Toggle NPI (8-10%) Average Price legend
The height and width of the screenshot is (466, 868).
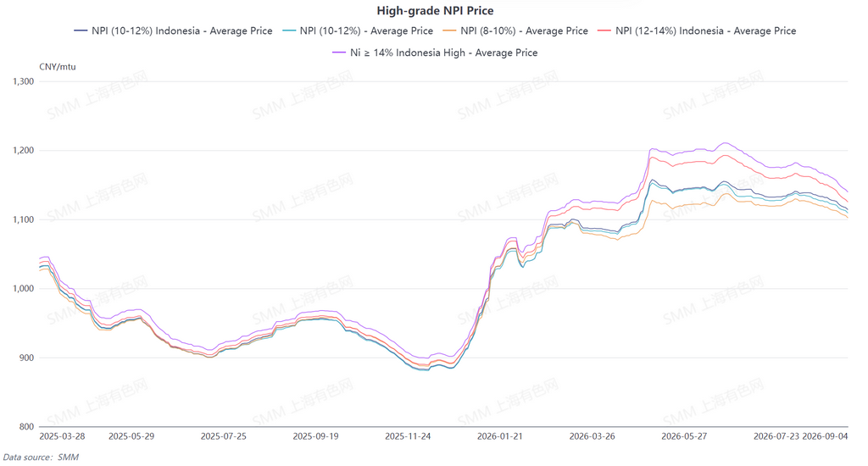(x=515, y=31)
